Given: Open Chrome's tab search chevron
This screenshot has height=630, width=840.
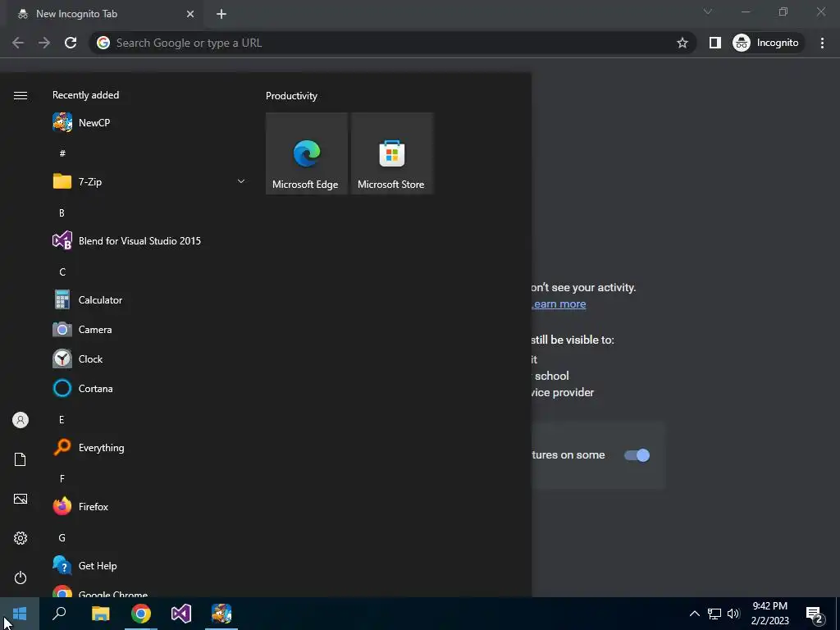Looking at the screenshot, I should 708,11.
